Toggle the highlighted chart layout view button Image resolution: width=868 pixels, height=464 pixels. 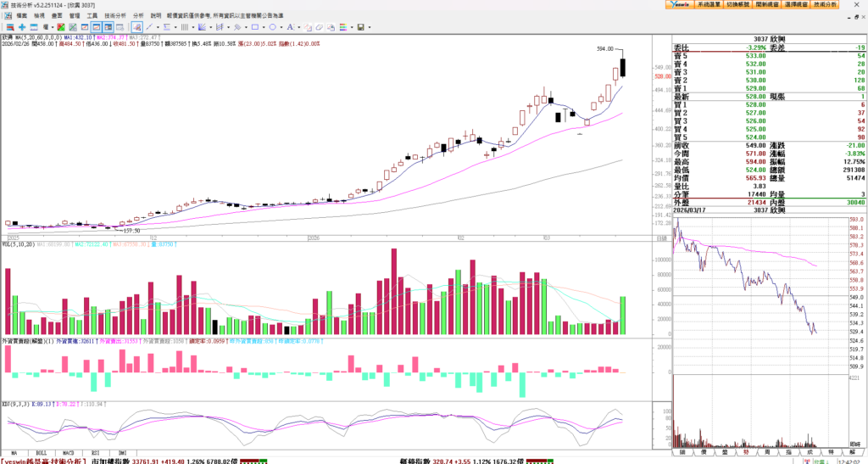(x=97, y=27)
